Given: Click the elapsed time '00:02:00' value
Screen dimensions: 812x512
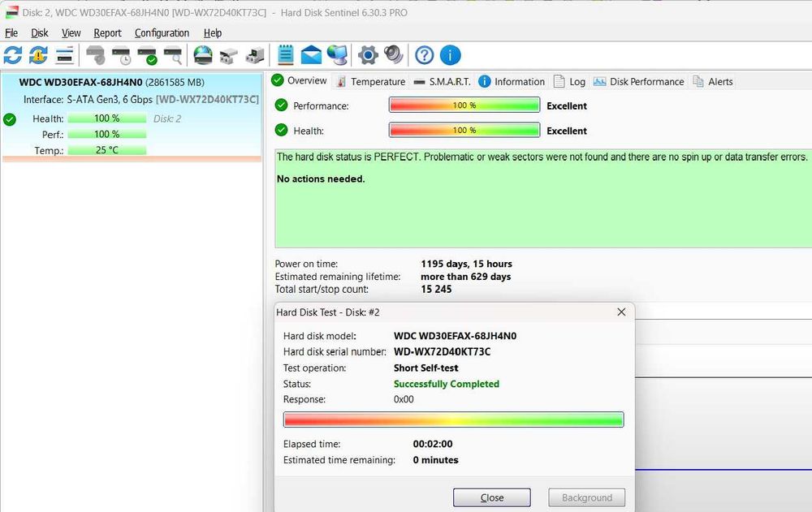Looking at the screenshot, I should tap(433, 444).
